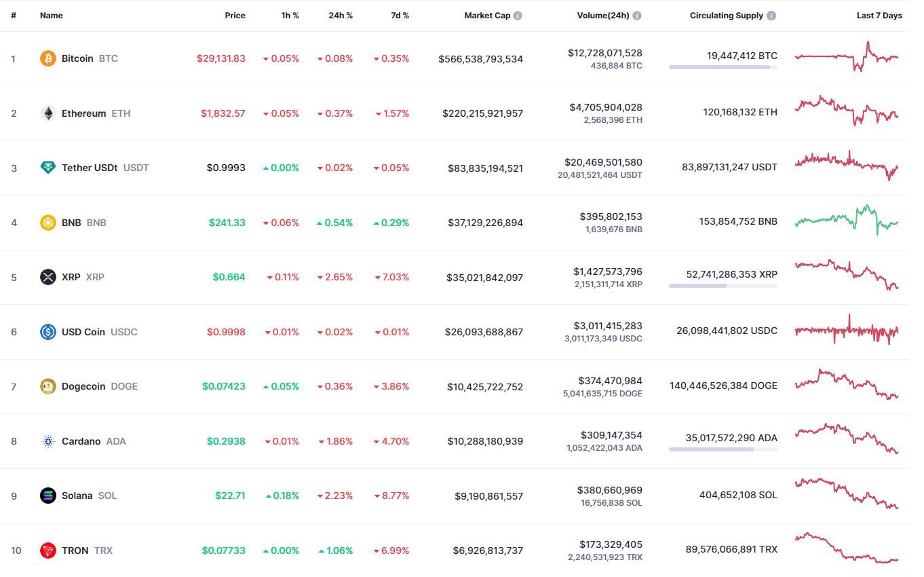Click XRP's circulating supply progress bar

click(723, 286)
